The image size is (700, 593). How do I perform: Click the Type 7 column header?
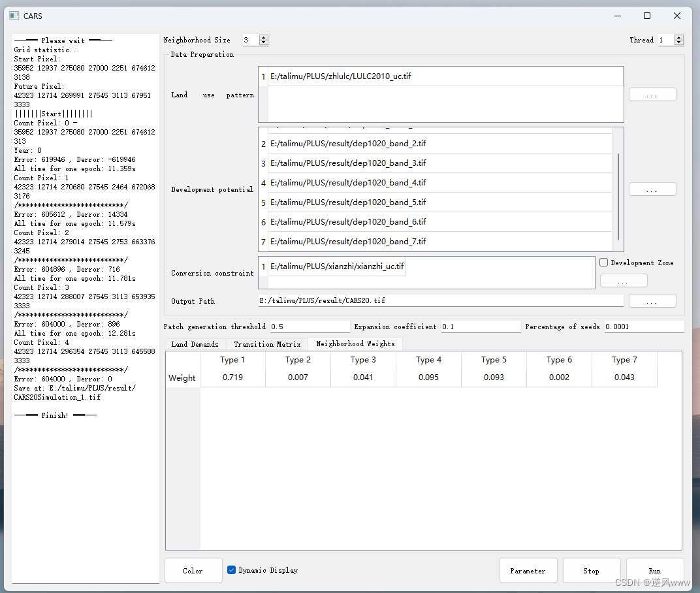pyautogui.click(x=624, y=360)
